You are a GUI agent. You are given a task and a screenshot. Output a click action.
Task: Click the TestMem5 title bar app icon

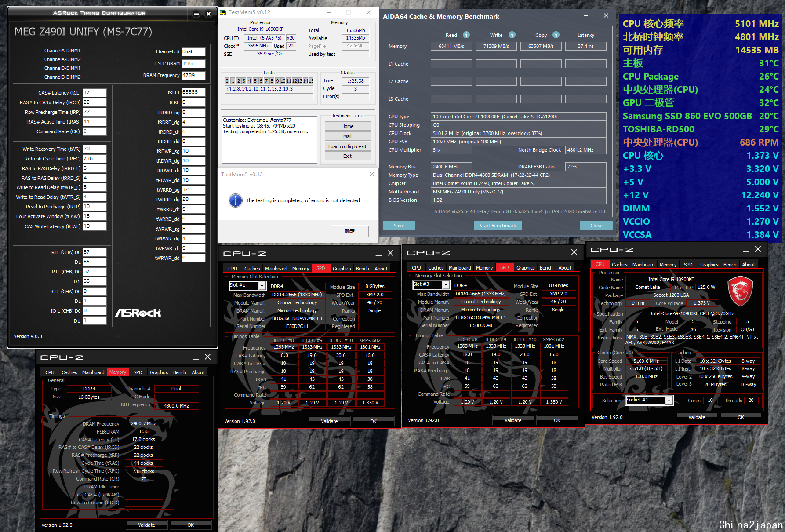(223, 12)
